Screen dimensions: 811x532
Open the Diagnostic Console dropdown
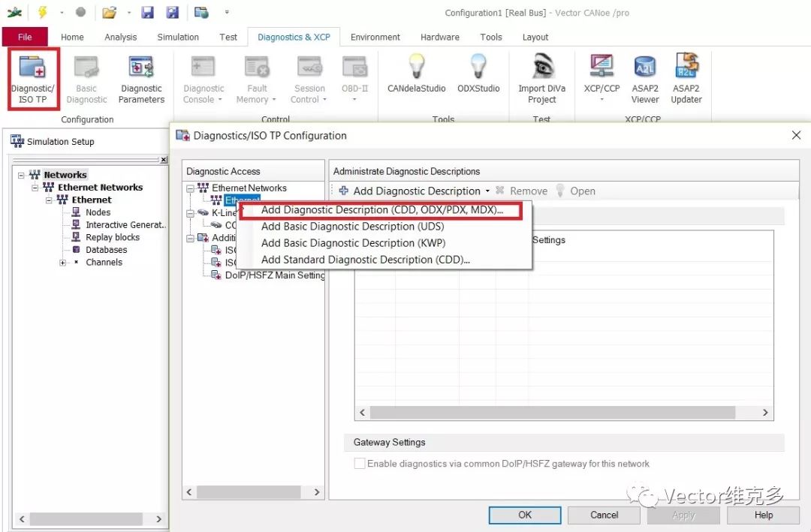[x=204, y=79]
